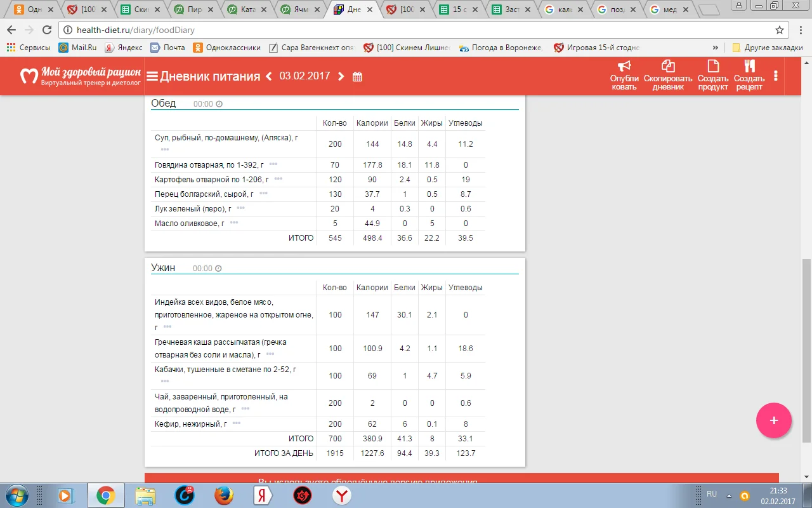Click Создать рецепт in the header
Image resolution: width=812 pixels, height=508 pixels.
(x=749, y=76)
